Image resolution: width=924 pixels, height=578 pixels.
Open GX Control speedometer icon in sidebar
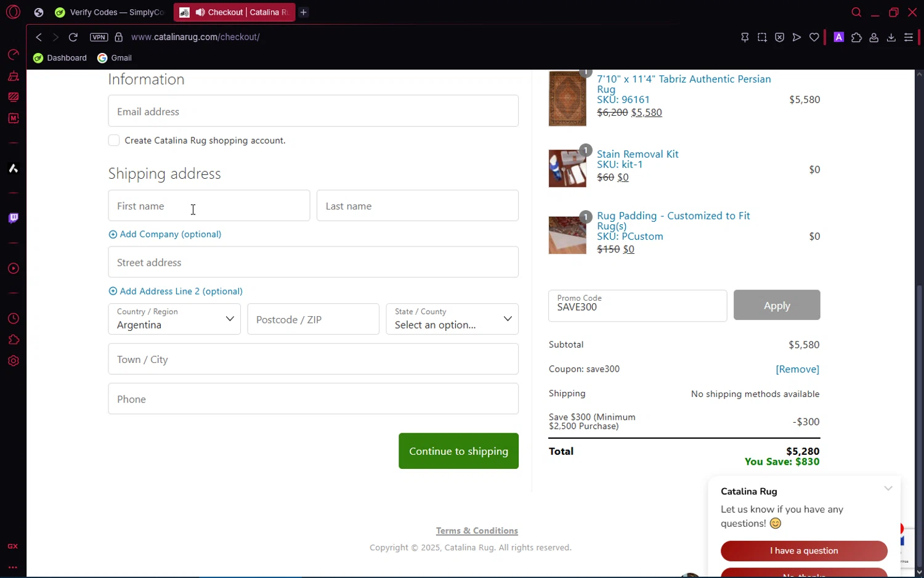(13, 55)
